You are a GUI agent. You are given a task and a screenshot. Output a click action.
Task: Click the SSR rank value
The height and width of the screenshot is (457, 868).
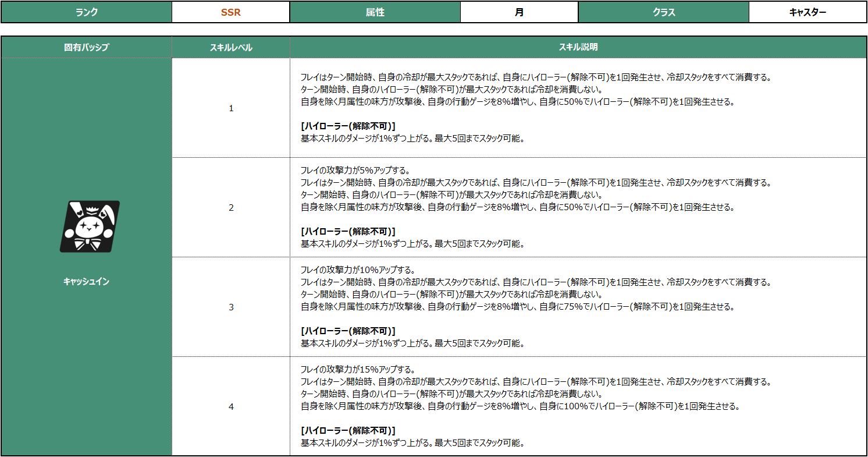pos(230,12)
